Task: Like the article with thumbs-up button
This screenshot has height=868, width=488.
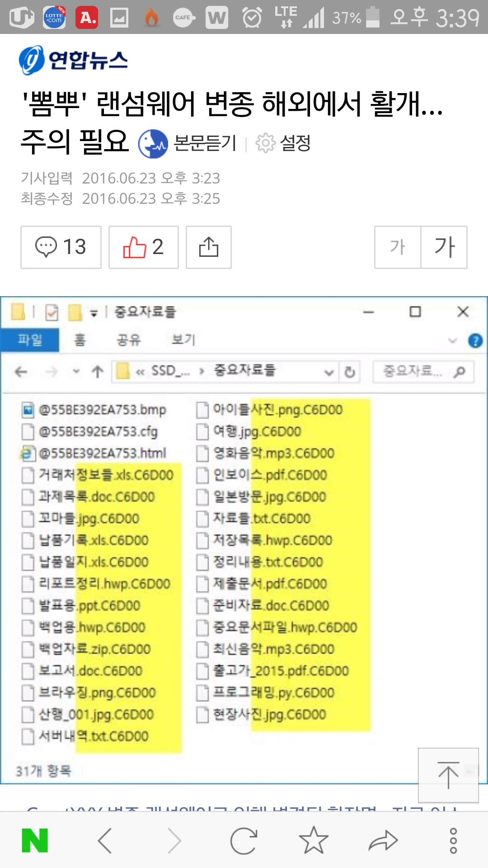Action: coord(144,247)
